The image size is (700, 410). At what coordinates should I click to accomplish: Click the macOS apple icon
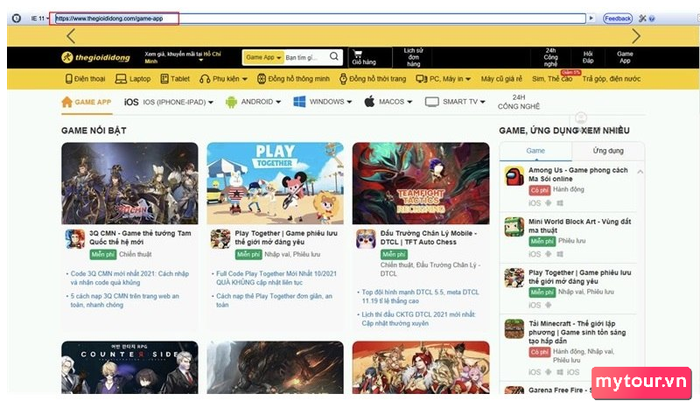pos(369,101)
